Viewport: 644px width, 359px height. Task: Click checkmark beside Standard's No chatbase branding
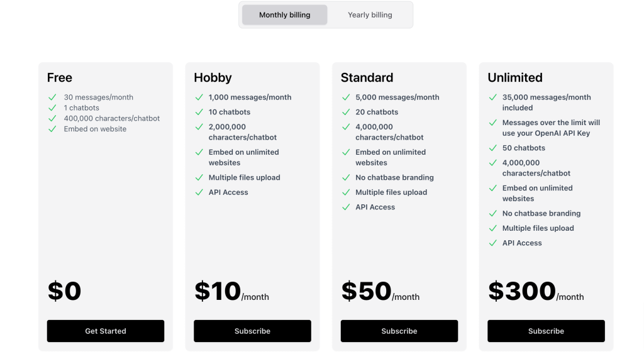pyautogui.click(x=346, y=177)
